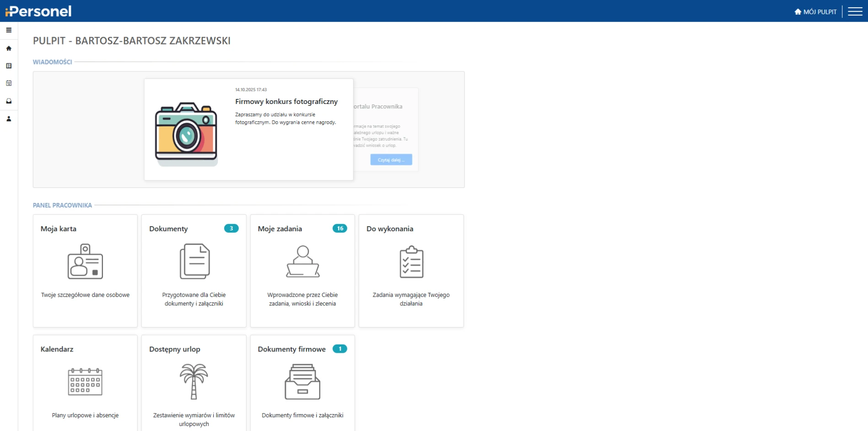Click the Moje zadania badge showing 16

(x=340, y=229)
